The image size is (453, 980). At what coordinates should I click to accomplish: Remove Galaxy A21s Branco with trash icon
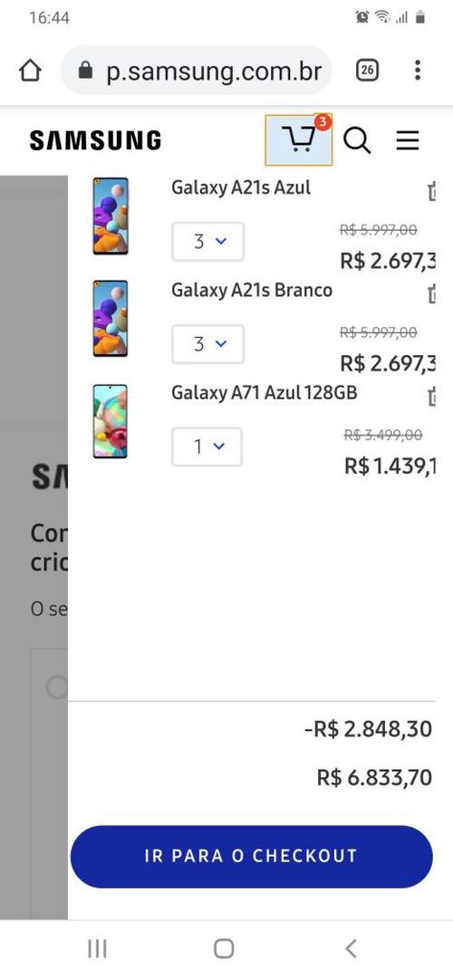tap(432, 294)
